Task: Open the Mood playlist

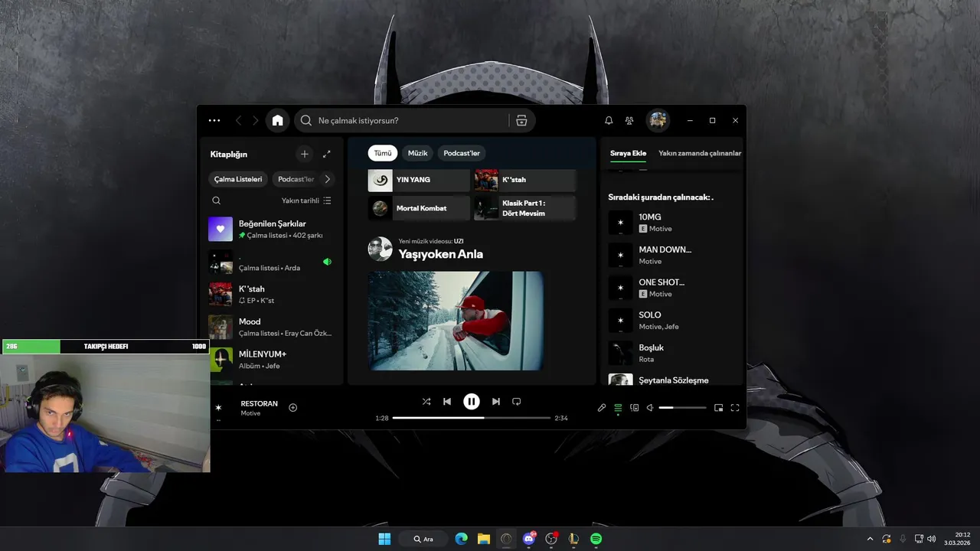Action: [272, 327]
